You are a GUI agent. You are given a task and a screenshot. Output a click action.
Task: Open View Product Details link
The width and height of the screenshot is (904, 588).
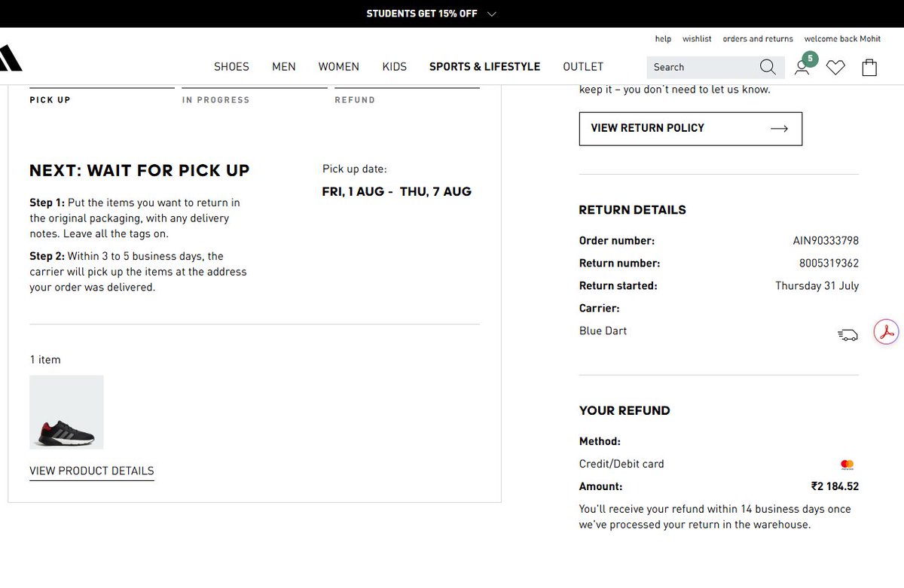click(x=92, y=471)
